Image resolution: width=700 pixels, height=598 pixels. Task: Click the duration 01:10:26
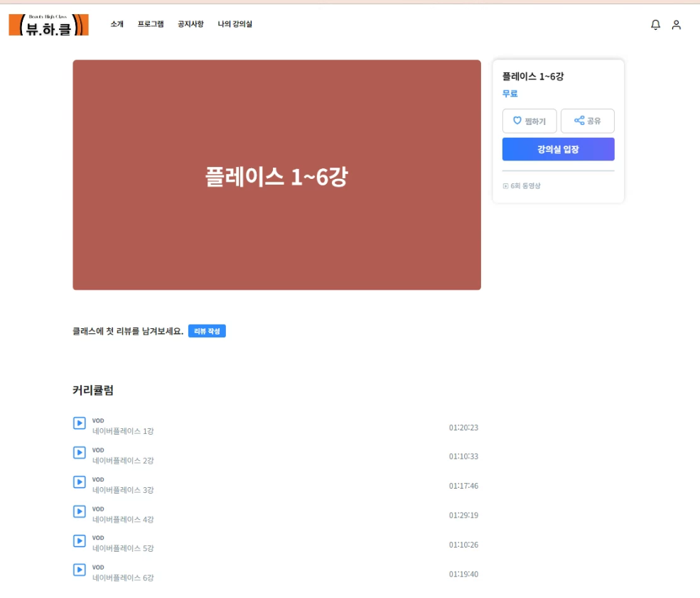[x=463, y=545]
